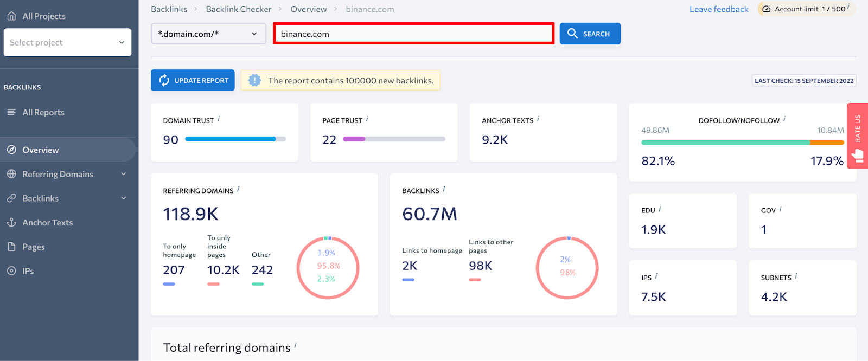The height and width of the screenshot is (361, 868).
Task: Open info tooltip next to GOV
Action: tap(780, 209)
